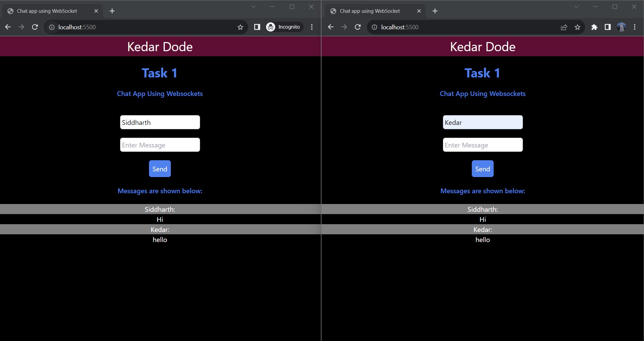
Task: Click the profile avatar in the right browser
Action: pos(622,27)
